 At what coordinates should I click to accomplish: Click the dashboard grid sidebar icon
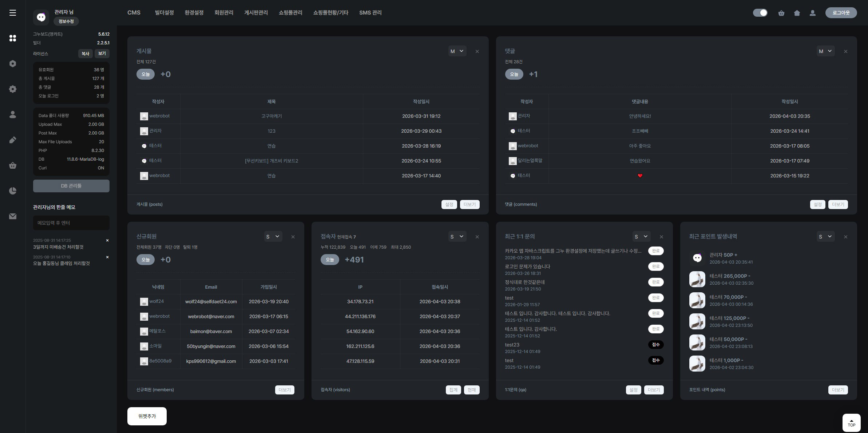pos(13,38)
